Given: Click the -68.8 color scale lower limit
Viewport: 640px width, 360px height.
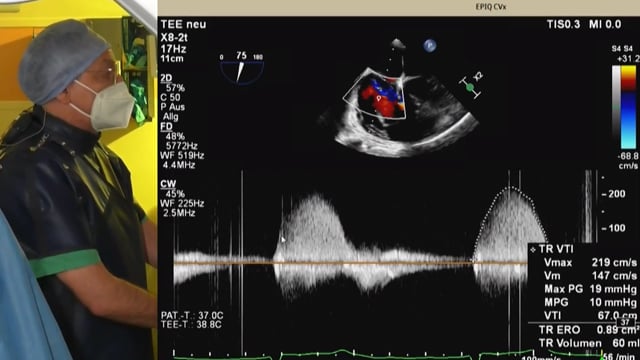Looking at the screenshot, I should click(x=627, y=156).
